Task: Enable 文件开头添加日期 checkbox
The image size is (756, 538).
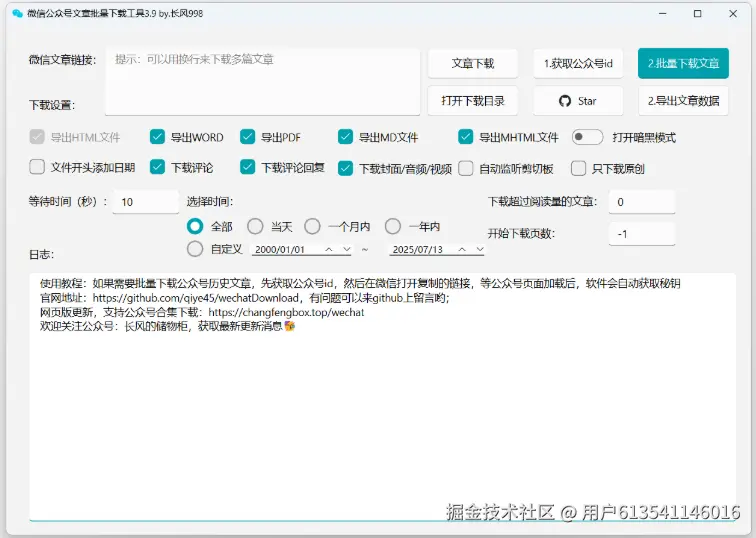Action: [37, 167]
